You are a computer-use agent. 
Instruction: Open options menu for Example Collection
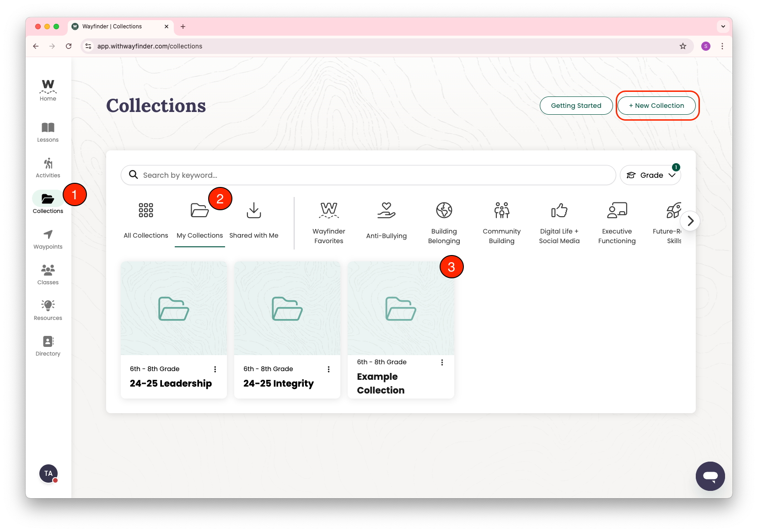(x=442, y=362)
